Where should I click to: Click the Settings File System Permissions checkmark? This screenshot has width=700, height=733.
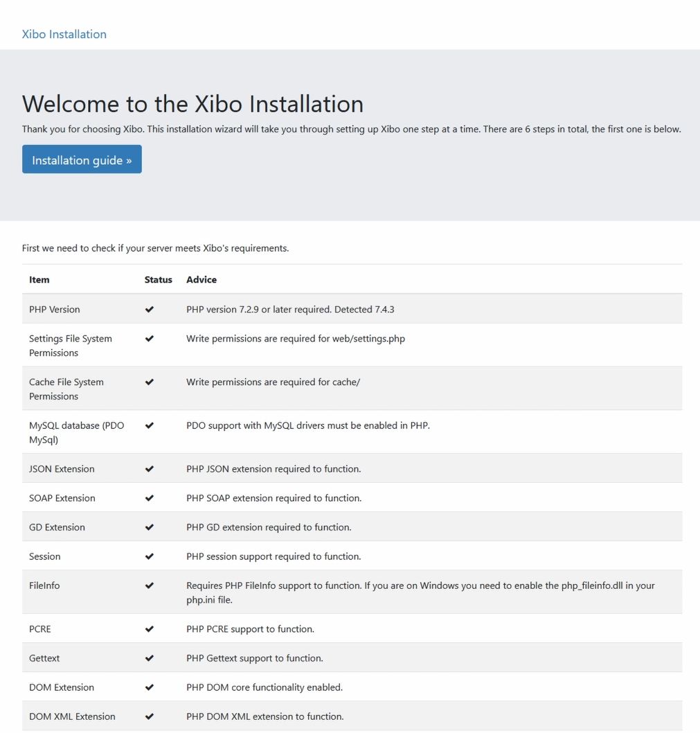point(150,339)
